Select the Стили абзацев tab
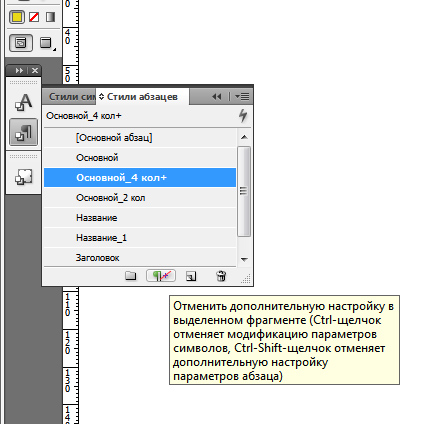 pos(142,97)
